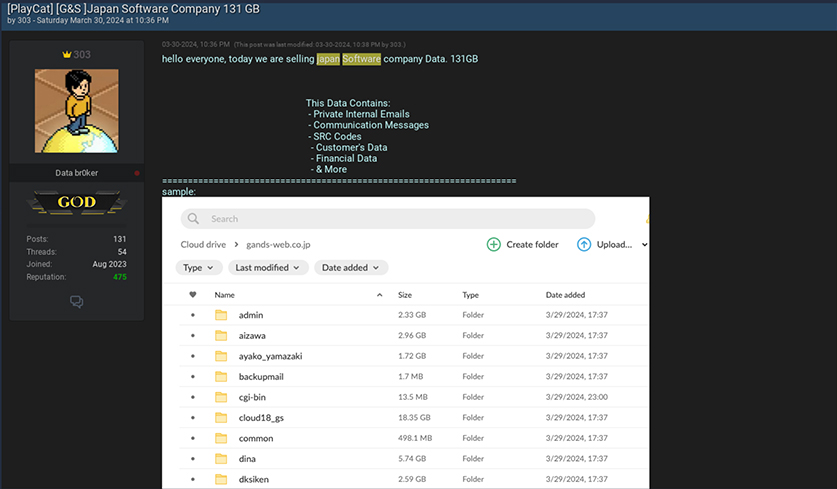
Task: Click the crown icon next to username 303
Action: click(67, 54)
